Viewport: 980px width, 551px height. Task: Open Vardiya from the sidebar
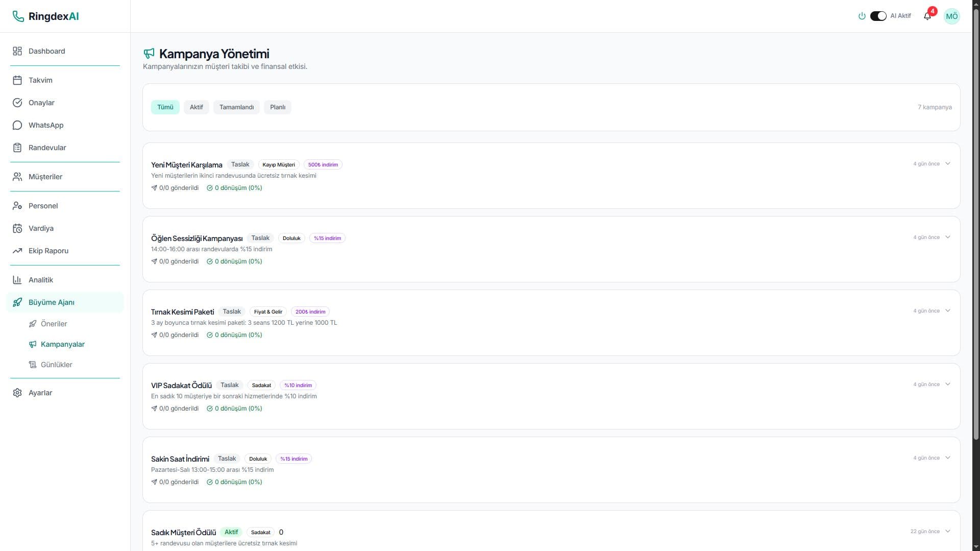[65, 228]
